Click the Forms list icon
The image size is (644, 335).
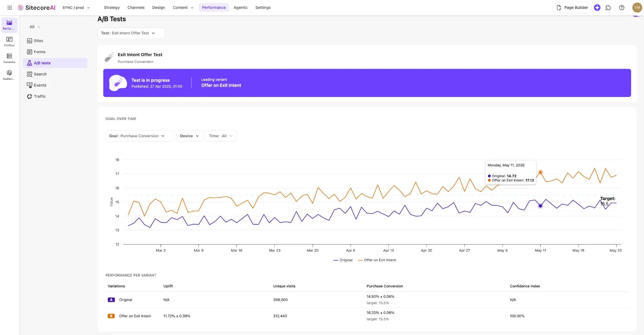coord(29,52)
